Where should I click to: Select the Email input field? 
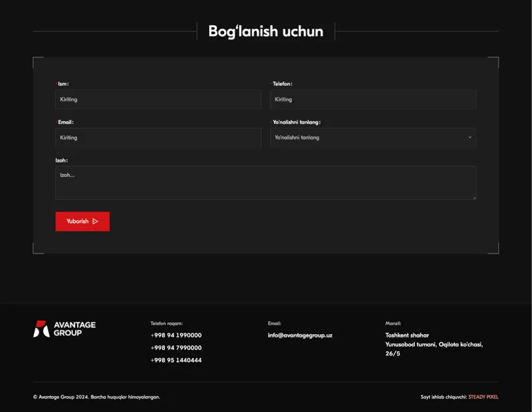158,137
